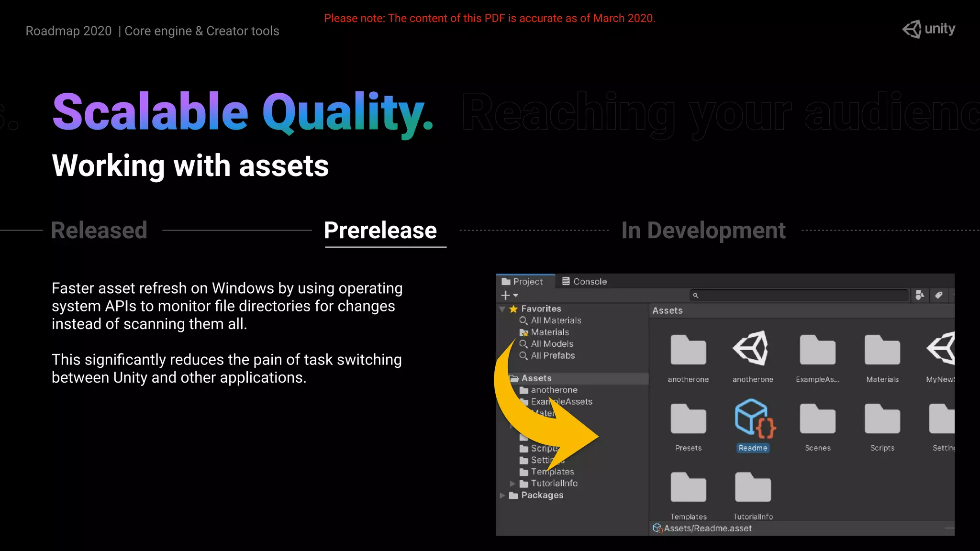Click the asset icon beside Assets/Readme.asset
Viewport: 980px width, 551px height.
point(657,529)
